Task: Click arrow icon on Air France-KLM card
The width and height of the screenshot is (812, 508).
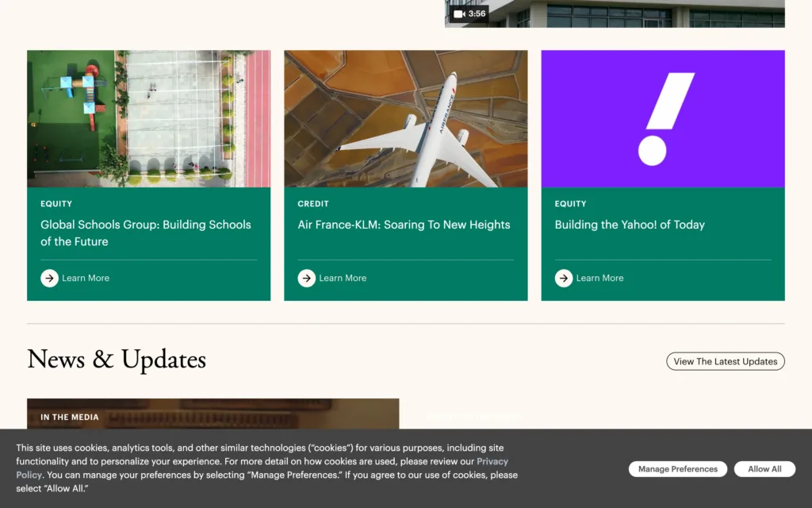Action: coord(307,279)
